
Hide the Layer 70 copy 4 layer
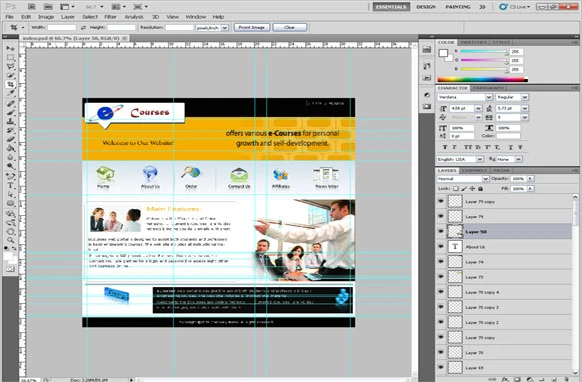click(x=441, y=292)
